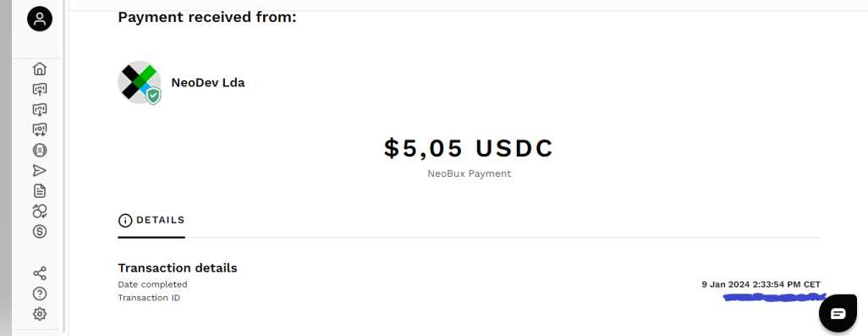This screenshot has height=336, width=868.
Task: Click the NeoDev Lda sender name
Action: tap(208, 83)
